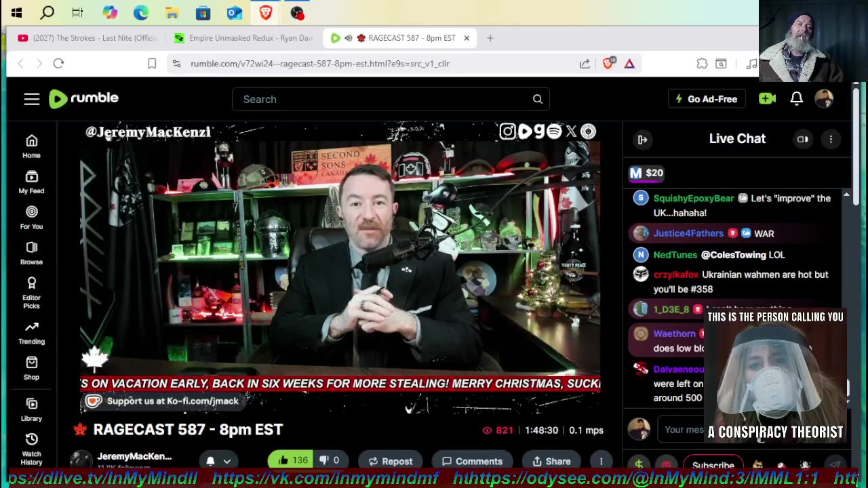Open Editor Picks in sidebar

click(x=31, y=293)
